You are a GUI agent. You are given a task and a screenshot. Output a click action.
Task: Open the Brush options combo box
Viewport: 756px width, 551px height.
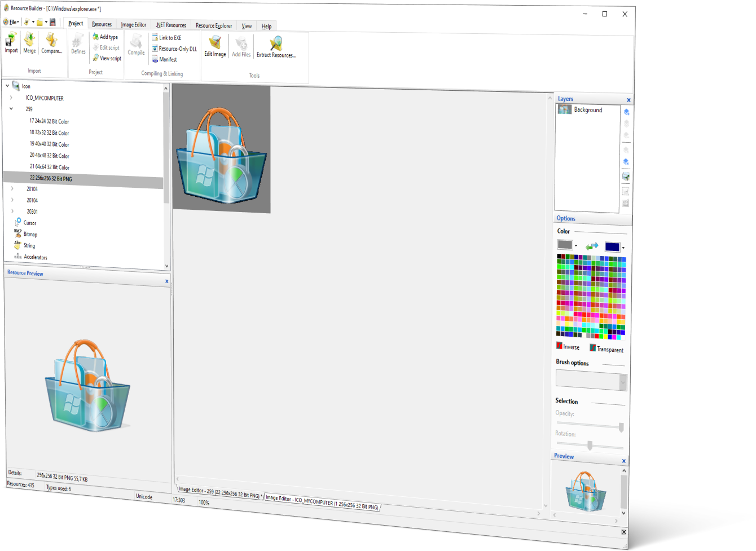point(591,380)
